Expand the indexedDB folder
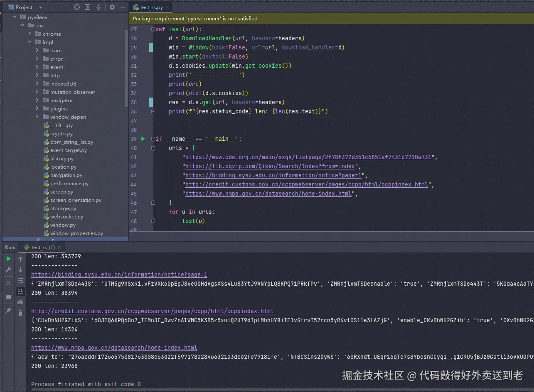 click(x=37, y=83)
